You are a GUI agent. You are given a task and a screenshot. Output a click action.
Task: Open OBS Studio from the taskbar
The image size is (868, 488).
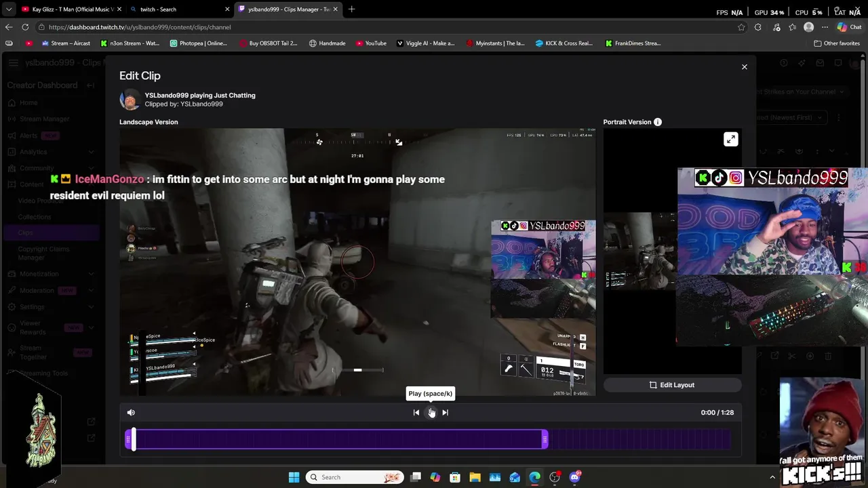click(x=555, y=477)
